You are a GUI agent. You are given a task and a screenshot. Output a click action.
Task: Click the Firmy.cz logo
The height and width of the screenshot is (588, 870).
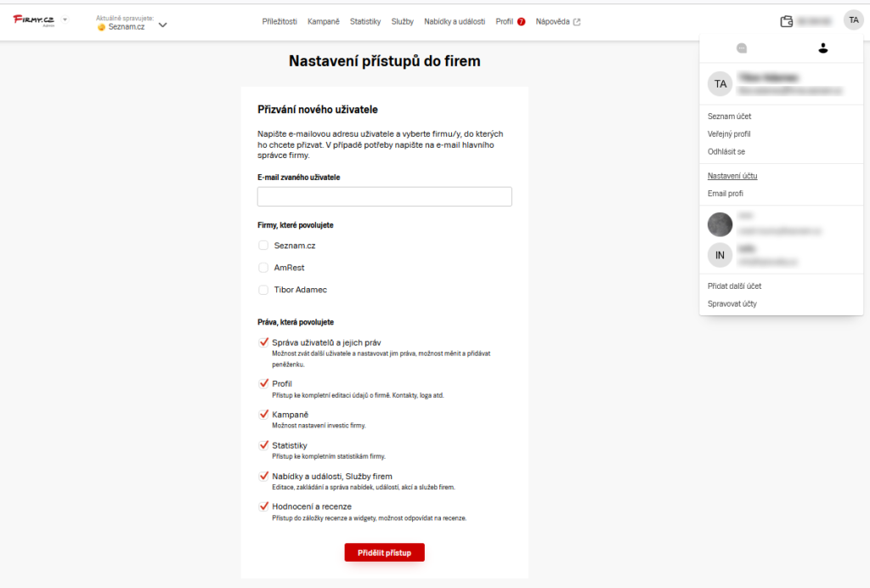click(x=34, y=20)
